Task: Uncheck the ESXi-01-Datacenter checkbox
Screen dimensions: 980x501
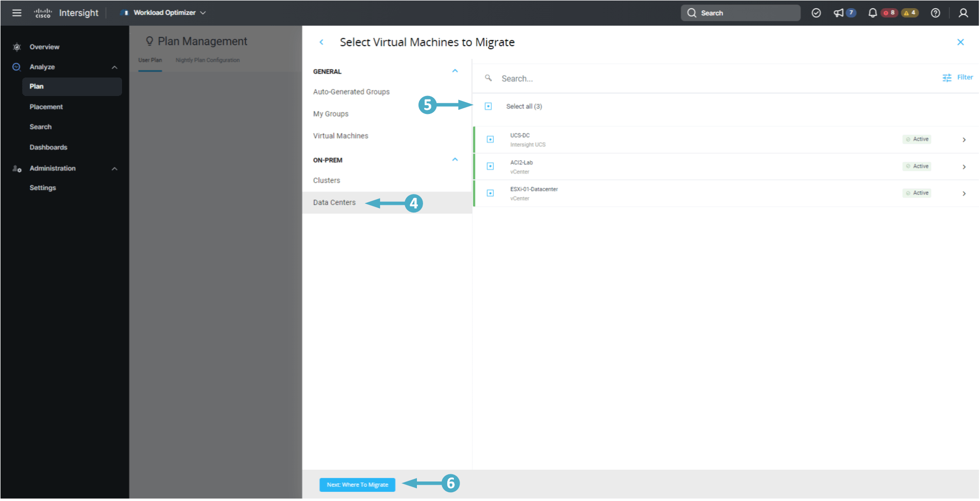Action: 490,193
